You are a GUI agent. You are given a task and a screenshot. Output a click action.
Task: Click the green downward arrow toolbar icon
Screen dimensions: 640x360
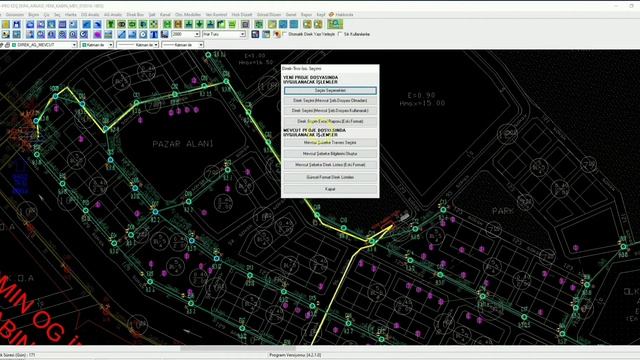tap(199, 24)
